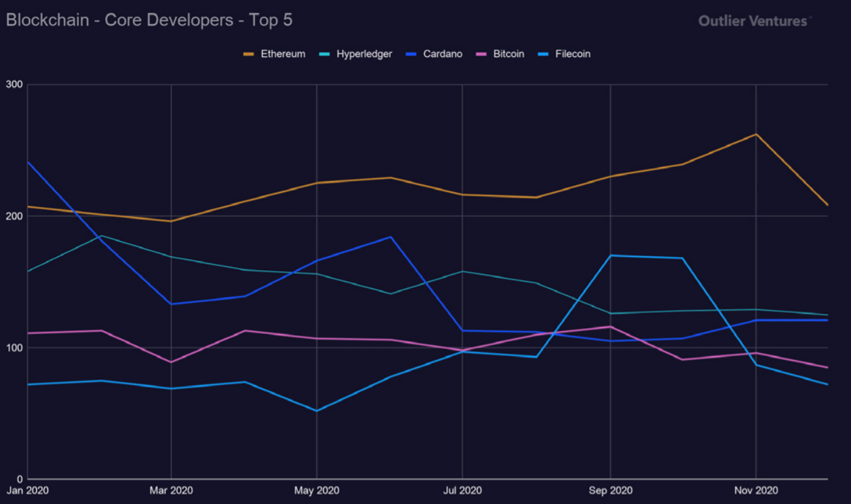Click the teal Hyperledger legend swatch
The height and width of the screenshot is (504, 851).
324,54
